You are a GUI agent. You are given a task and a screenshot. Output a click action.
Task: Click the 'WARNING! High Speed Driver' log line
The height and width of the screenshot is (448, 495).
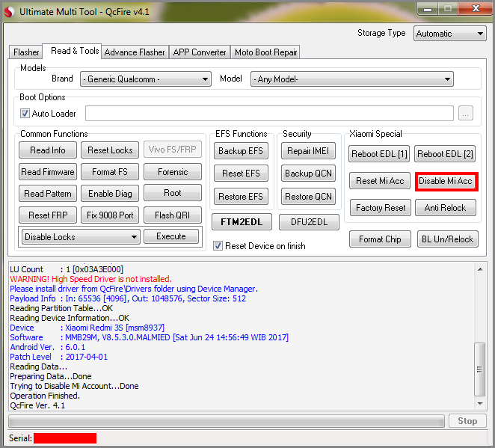point(91,279)
